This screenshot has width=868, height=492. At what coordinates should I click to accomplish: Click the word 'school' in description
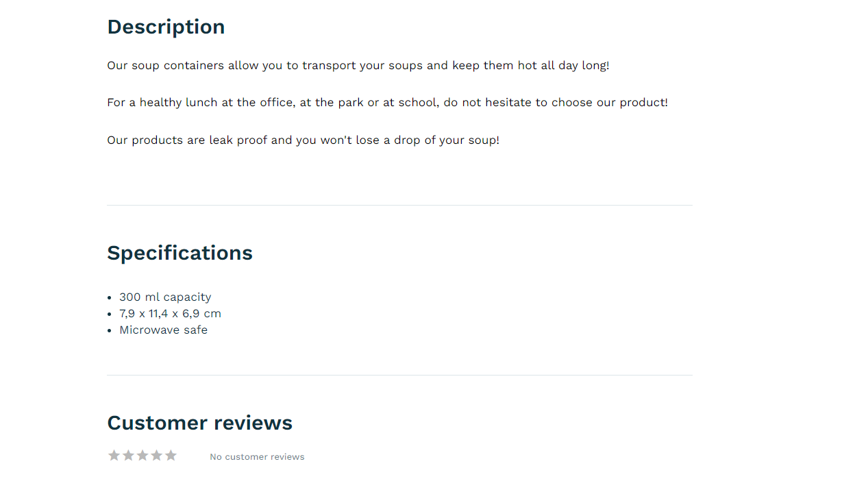(418, 103)
